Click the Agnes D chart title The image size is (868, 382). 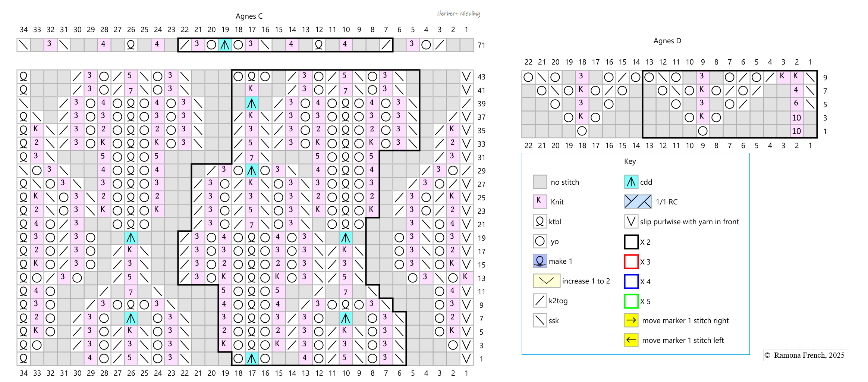(x=667, y=41)
